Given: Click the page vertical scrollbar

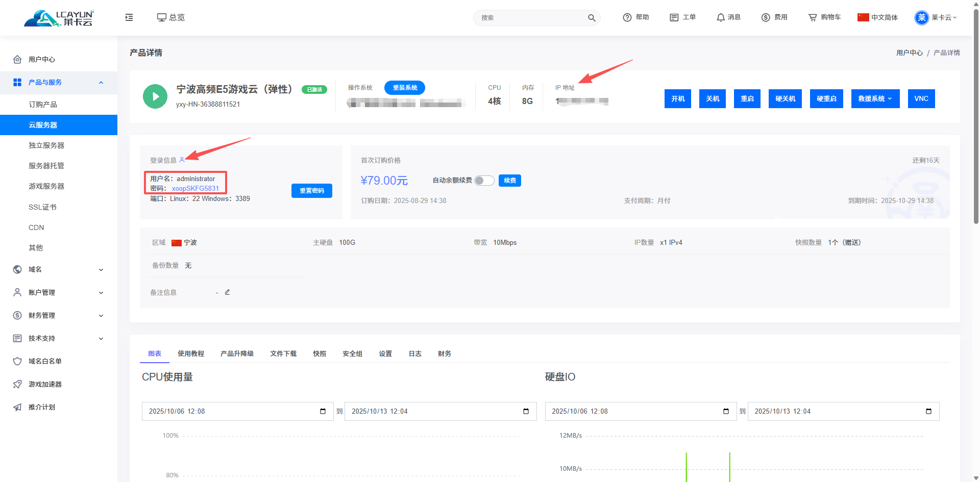Looking at the screenshot, I should click(x=976, y=153).
